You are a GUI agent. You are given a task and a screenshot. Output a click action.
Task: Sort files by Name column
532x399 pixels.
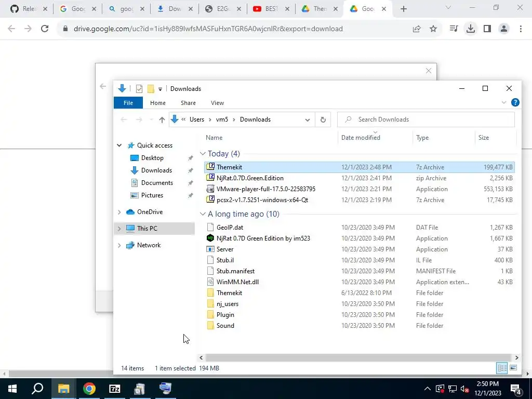pyautogui.click(x=270, y=137)
